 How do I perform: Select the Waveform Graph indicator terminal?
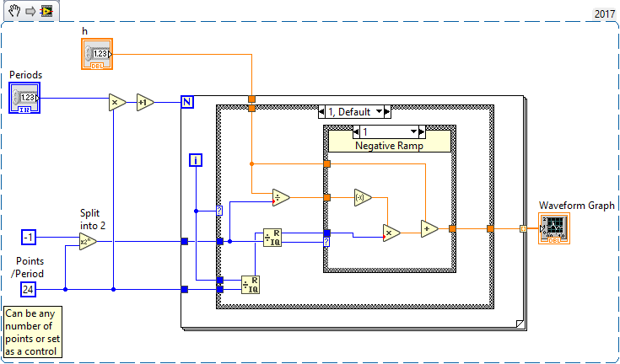coord(554,228)
